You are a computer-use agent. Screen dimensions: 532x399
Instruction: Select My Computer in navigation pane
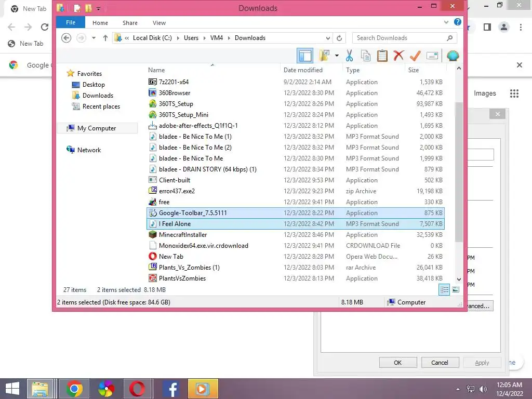97,128
